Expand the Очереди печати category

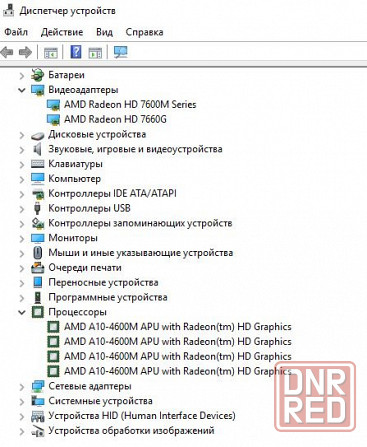(22, 268)
